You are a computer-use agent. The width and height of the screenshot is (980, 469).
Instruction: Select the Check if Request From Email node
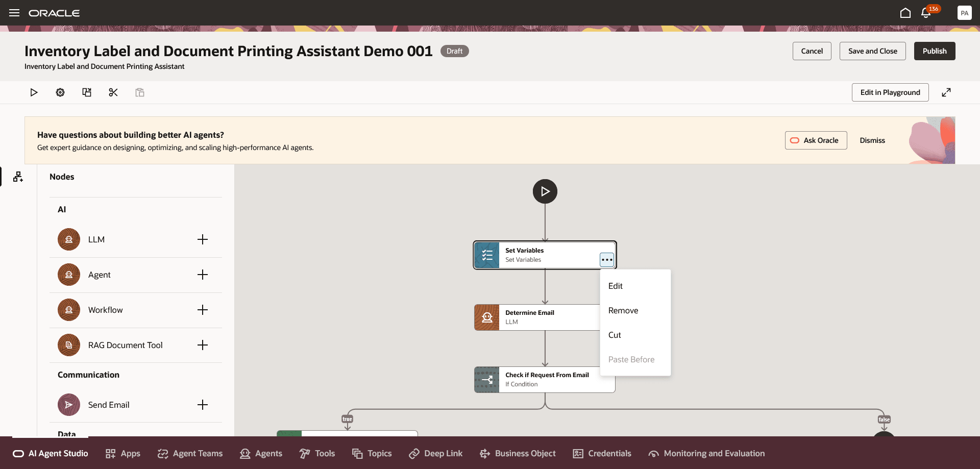[545, 380]
